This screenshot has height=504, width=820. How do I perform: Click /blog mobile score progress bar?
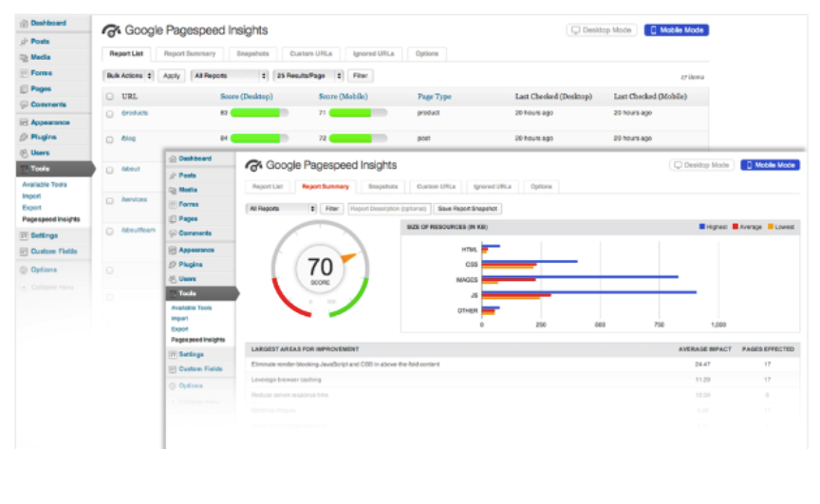[358, 139]
